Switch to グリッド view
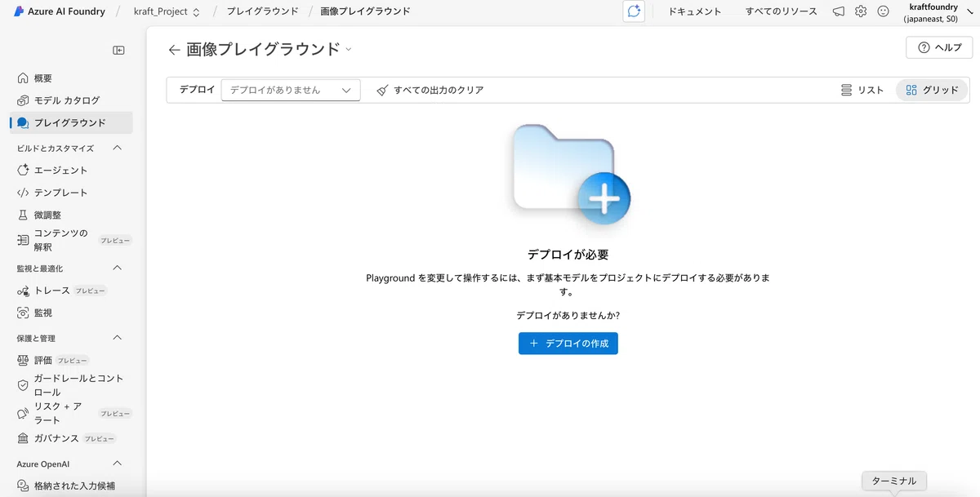980x497 pixels. click(x=933, y=90)
